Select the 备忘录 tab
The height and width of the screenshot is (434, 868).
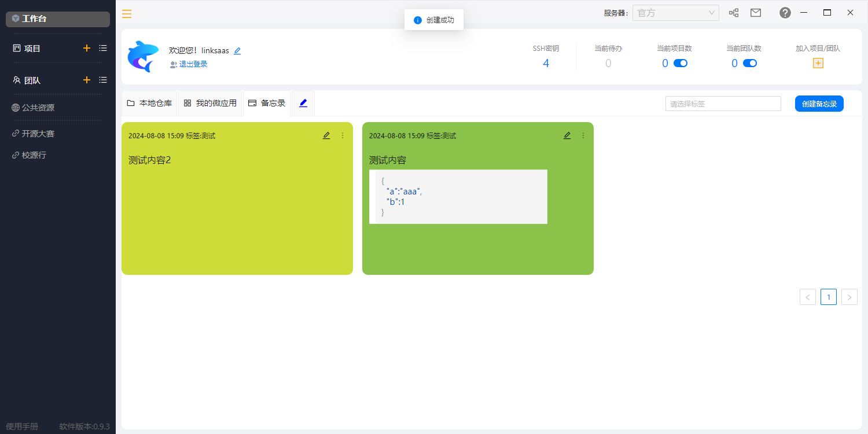(267, 103)
